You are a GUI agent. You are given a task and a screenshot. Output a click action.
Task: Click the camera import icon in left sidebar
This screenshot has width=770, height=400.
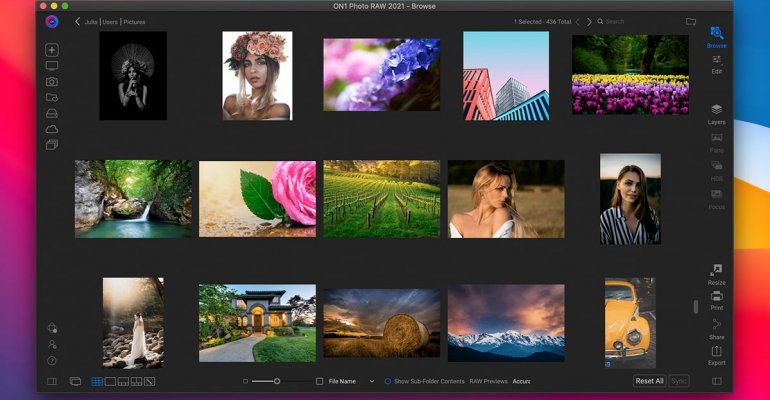click(x=52, y=82)
